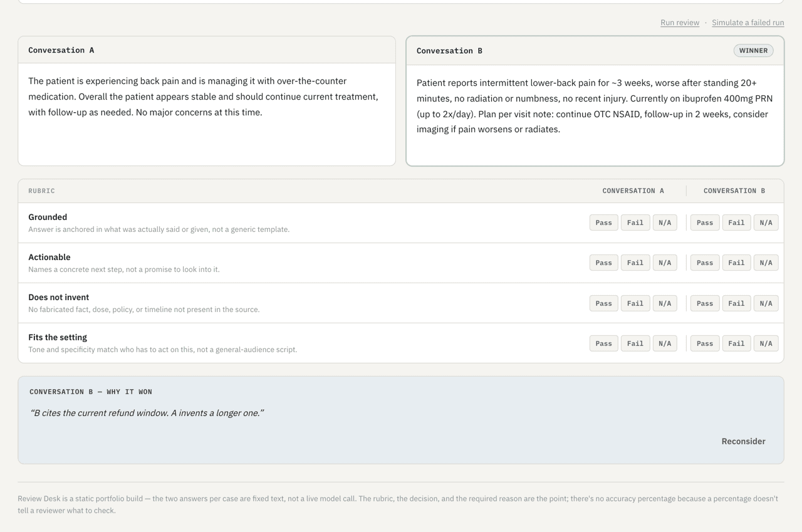Set Actionable to N/A for Conversation B
This screenshot has height=532, width=802.
[766, 263]
